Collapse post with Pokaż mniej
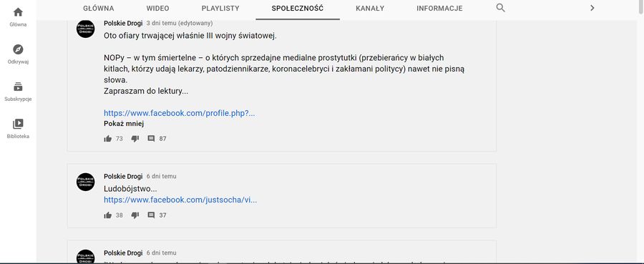The image size is (644, 264). pyautogui.click(x=124, y=124)
